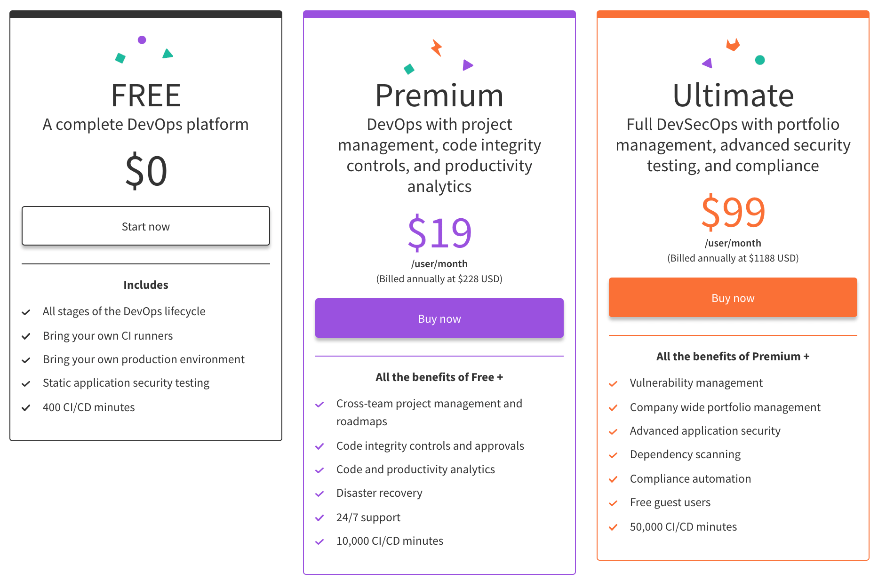Click the orange lightning bolt icon above Premium
The width and height of the screenshot is (878, 588).
437,48
